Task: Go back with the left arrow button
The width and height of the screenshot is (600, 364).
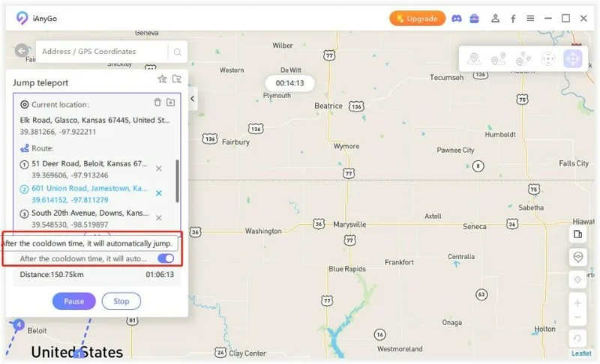Action: [x=22, y=50]
